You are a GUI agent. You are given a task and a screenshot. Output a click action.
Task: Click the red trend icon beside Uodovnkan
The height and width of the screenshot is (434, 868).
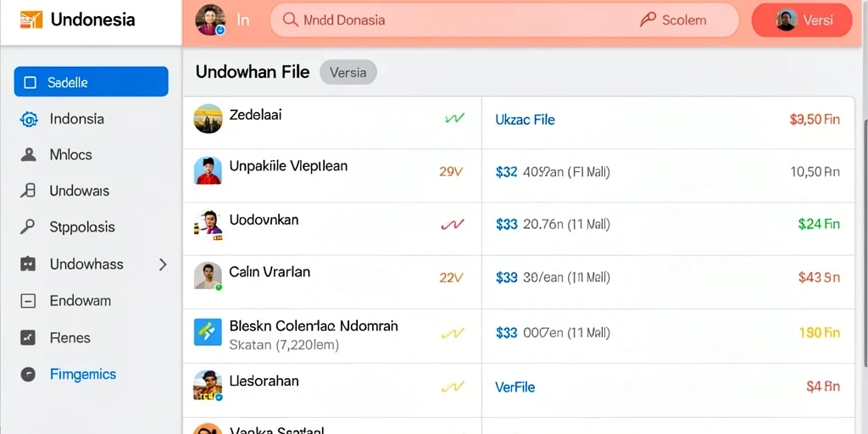pos(453,224)
